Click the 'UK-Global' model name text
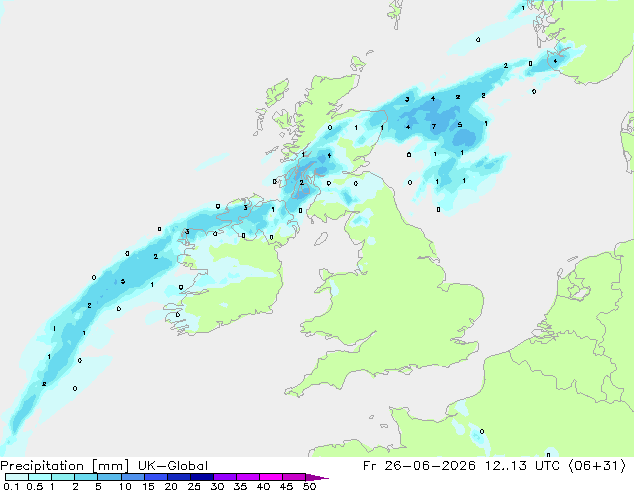This screenshot has width=634, height=490. point(173,466)
